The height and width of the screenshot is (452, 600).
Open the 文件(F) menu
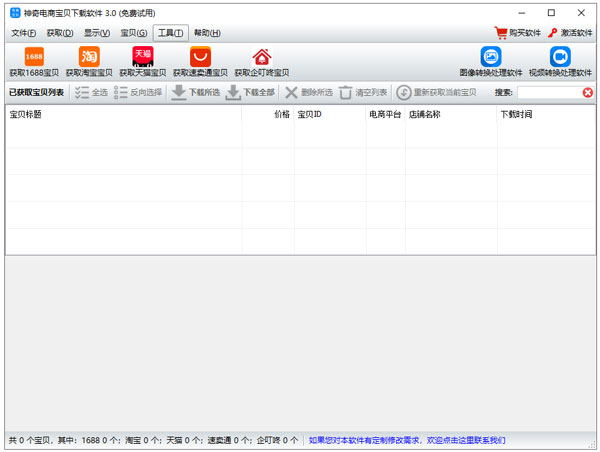click(x=24, y=33)
